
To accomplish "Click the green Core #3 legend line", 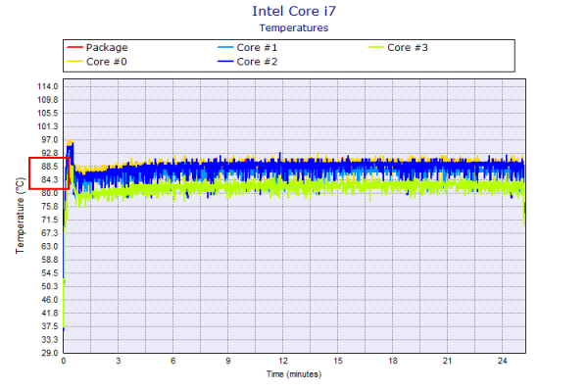I will tap(375, 47).
